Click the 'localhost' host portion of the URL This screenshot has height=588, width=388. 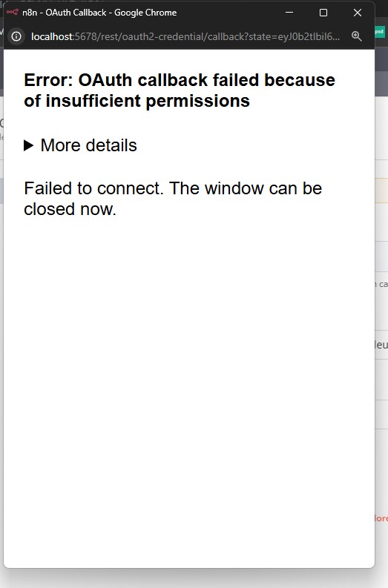pyautogui.click(x=52, y=36)
